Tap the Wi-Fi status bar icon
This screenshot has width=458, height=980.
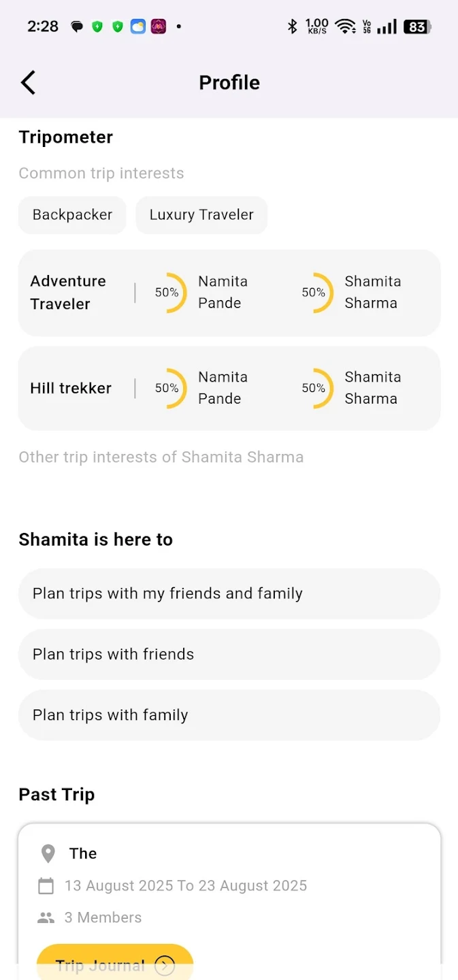pyautogui.click(x=346, y=27)
